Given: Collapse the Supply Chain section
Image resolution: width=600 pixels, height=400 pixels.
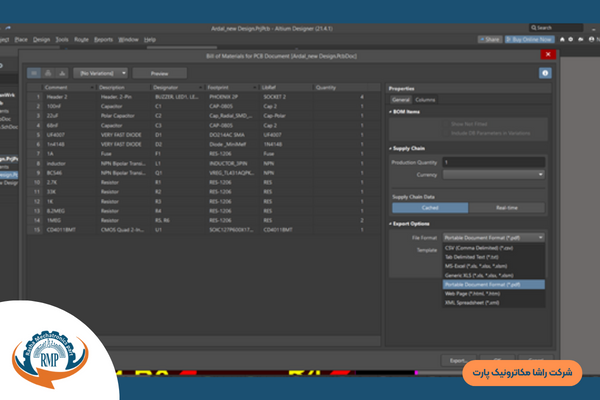Looking at the screenshot, I should (391, 147).
